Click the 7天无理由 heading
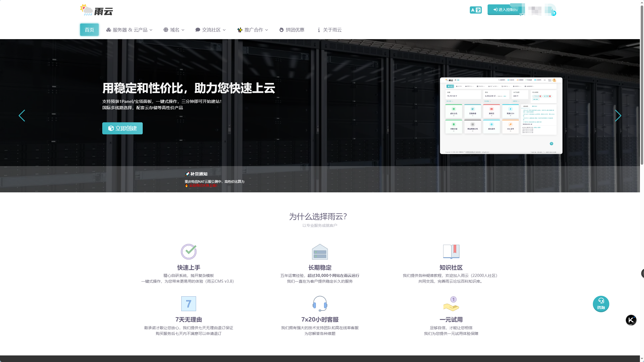The height and width of the screenshot is (362, 644). tap(189, 320)
